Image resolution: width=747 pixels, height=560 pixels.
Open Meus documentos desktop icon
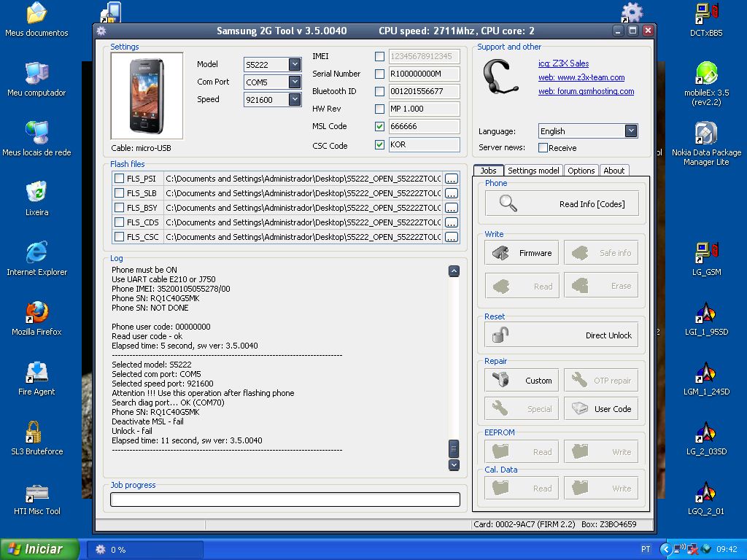click(36, 20)
